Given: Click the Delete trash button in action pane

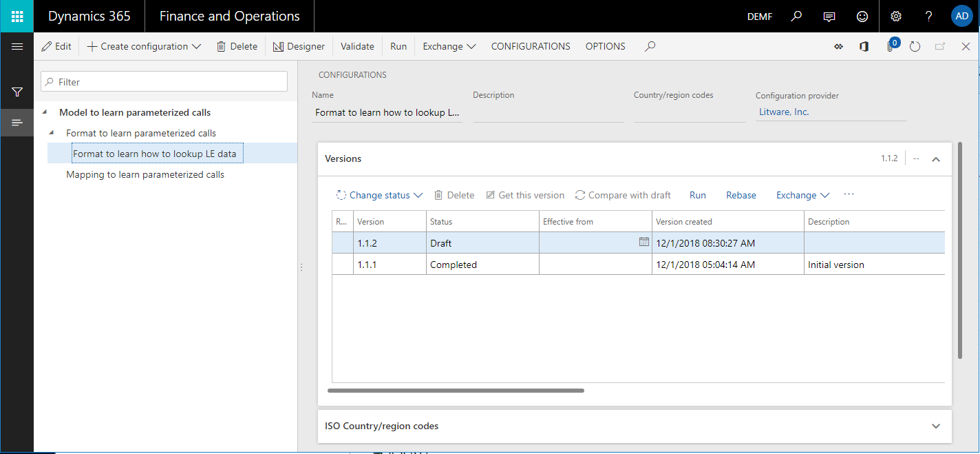Looking at the screenshot, I should (x=237, y=46).
